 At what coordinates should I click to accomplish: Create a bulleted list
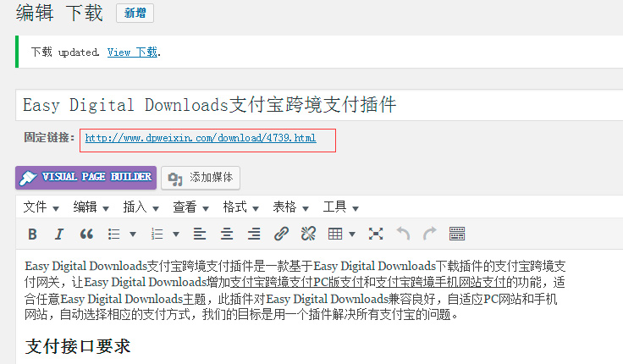point(113,234)
